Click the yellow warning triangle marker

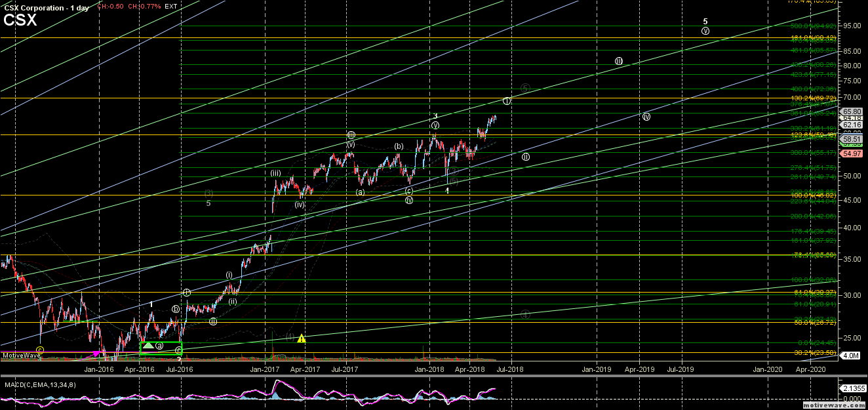pyautogui.click(x=302, y=338)
